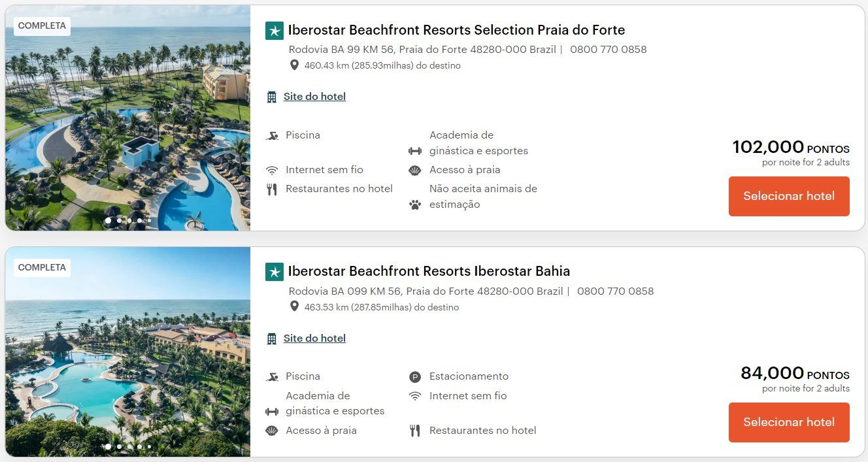This screenshot has height=462, width=868.
Task: Open Site do hotel link for Praia do Forte
Action: [314, 97]
